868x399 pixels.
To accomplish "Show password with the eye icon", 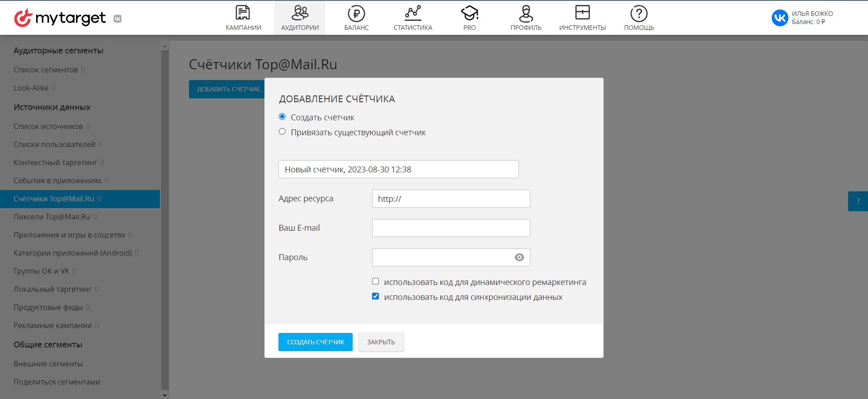I will [519, 257].
